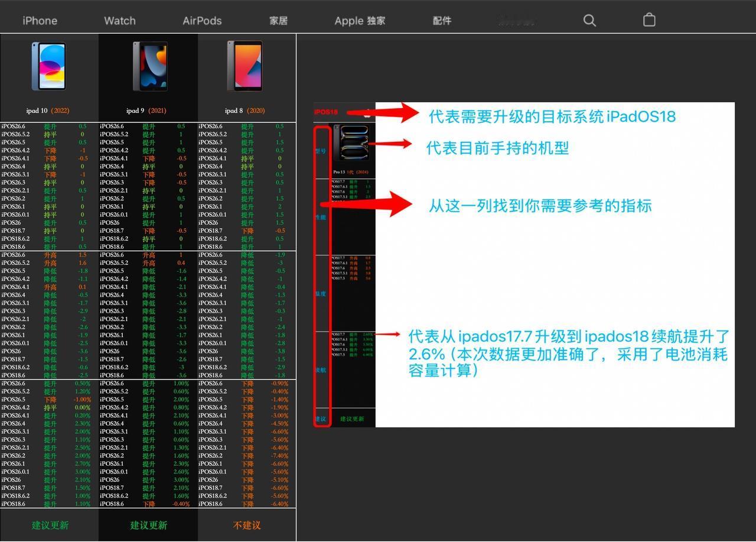The width and height of the screenshot is (756, 542).
Task: Select the iPhone nav menu item
Action: coord(40,21)
